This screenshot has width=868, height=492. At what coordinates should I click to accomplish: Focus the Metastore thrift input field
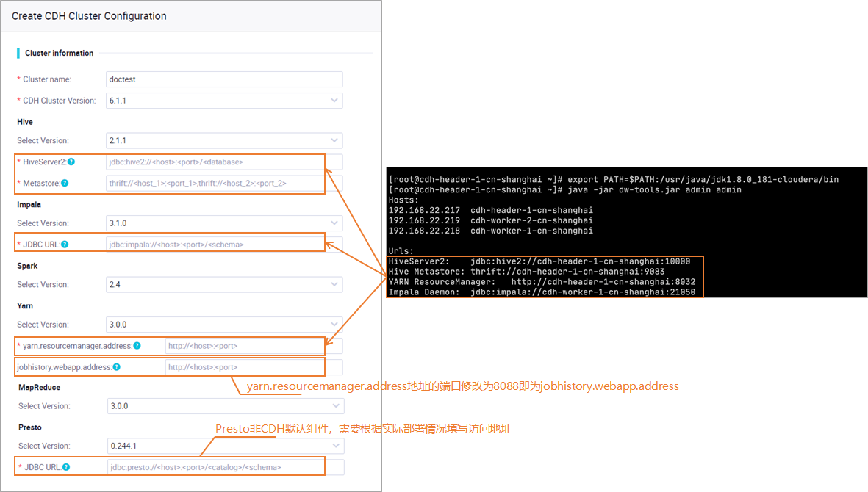[x=224, y=183]
